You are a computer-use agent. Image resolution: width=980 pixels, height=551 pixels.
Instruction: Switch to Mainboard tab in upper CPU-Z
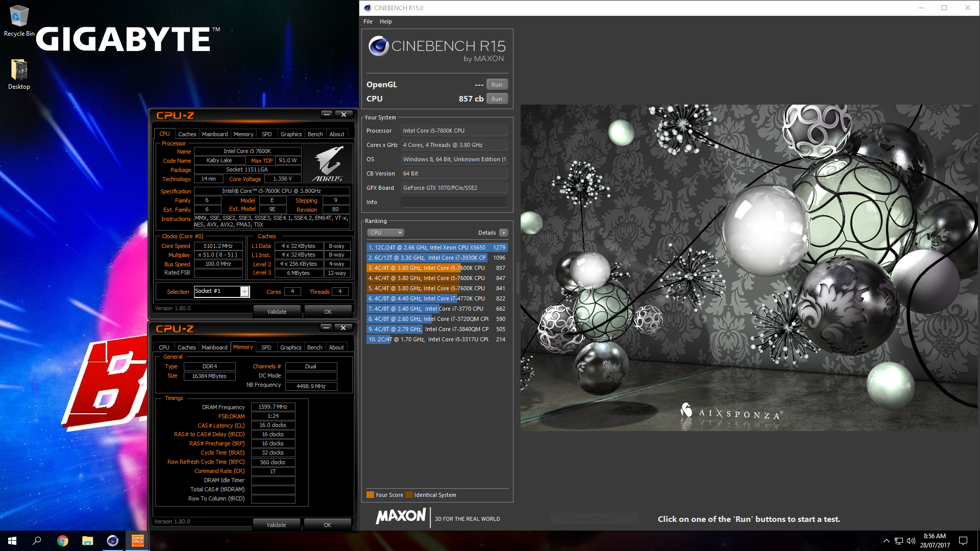tap(215, 134)
